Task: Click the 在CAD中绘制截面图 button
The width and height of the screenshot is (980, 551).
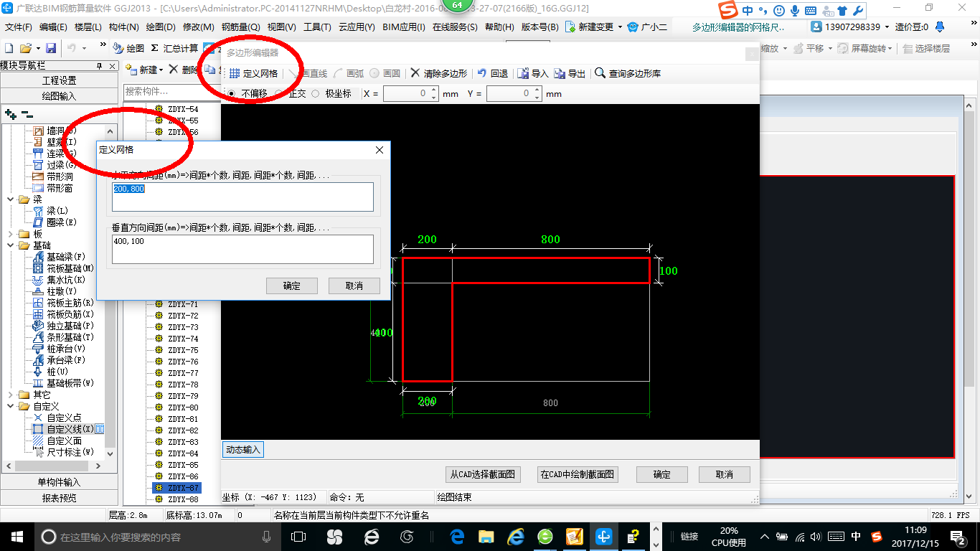Action: (578, 474)
